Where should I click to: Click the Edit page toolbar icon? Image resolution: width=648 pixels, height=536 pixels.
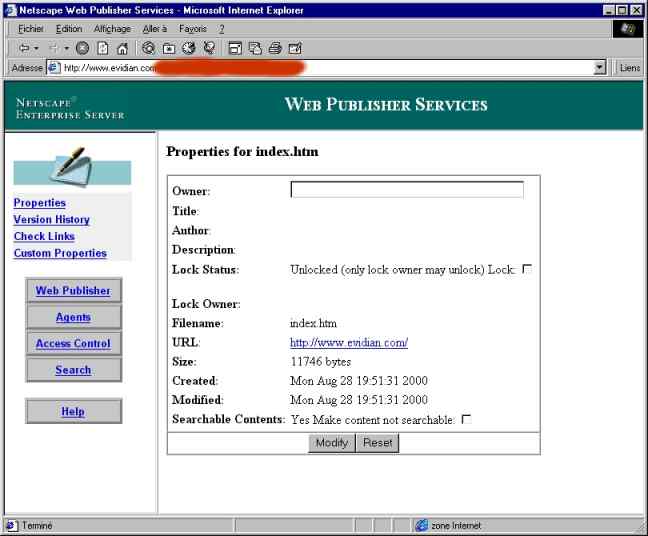pos(295,48)
